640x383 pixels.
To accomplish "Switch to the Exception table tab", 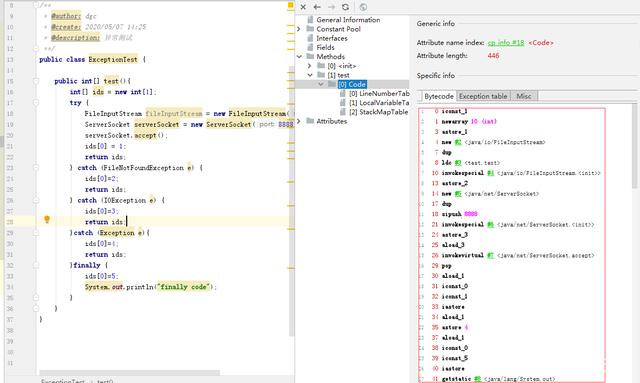I will click(483, 96).
